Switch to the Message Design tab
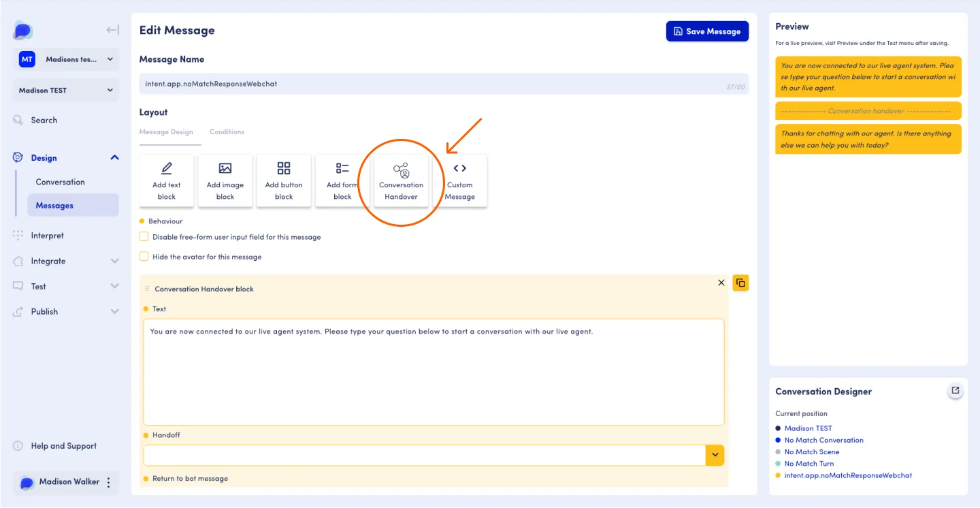 point(166,132)
